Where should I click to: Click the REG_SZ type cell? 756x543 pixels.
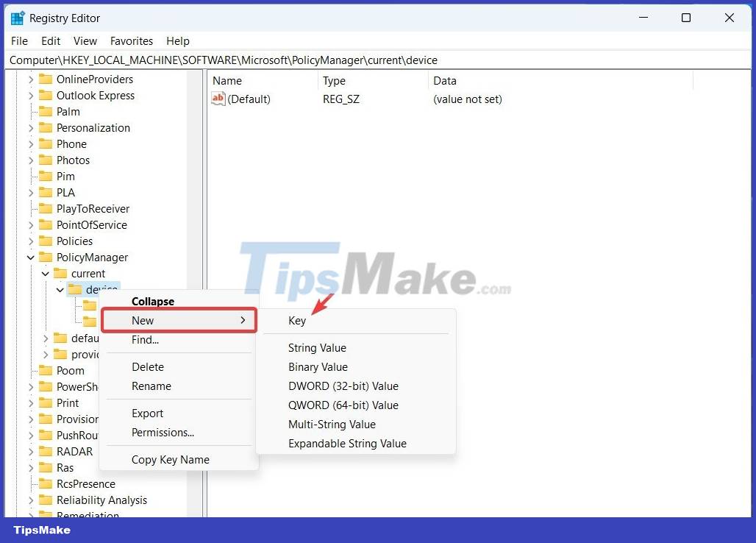(x=341, y=99)
